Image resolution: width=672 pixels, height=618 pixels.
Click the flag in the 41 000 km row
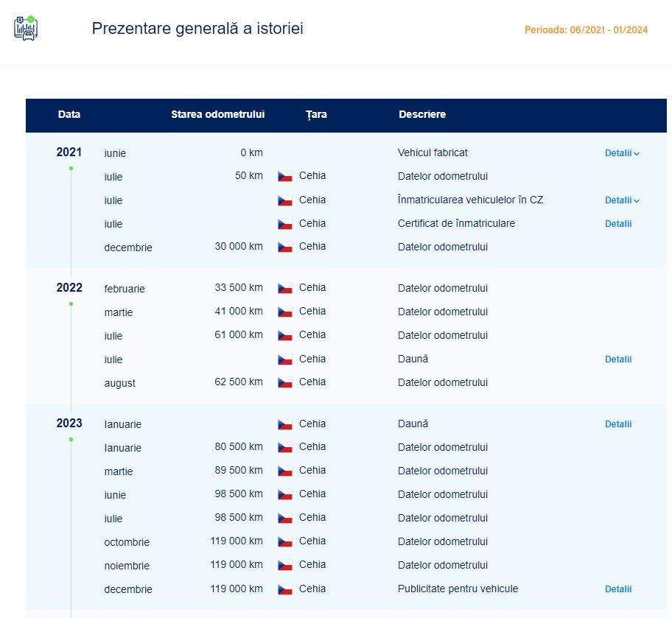[285, 312]
